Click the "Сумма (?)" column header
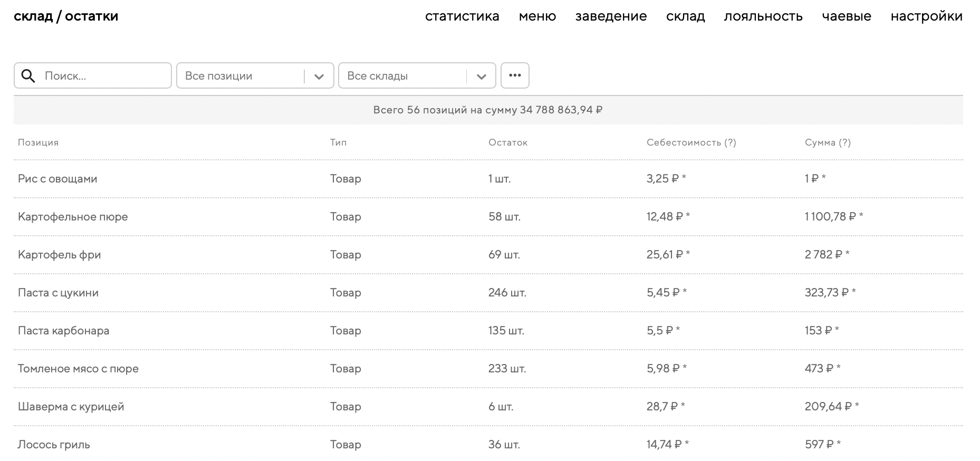Screen dimensions: 980x461 (x=828, y=142)
